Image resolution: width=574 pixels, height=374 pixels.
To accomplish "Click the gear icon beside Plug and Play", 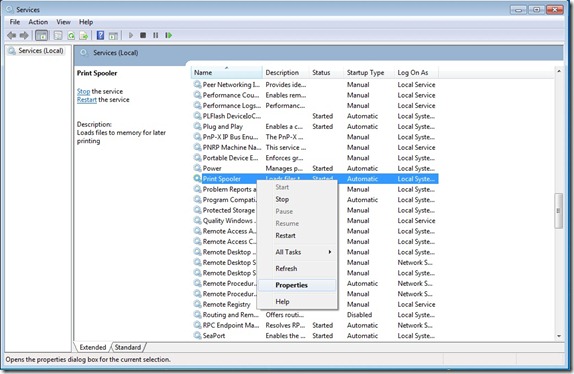I will [x=197, y=126].
